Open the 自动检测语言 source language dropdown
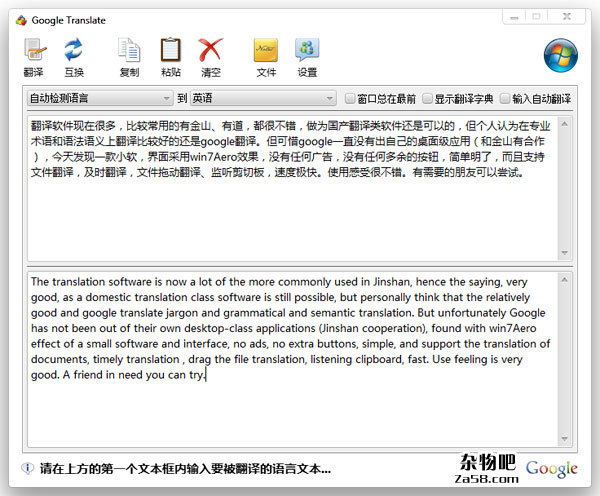The height and width of the screenshot is (496, 600). (x=99, y=98)
